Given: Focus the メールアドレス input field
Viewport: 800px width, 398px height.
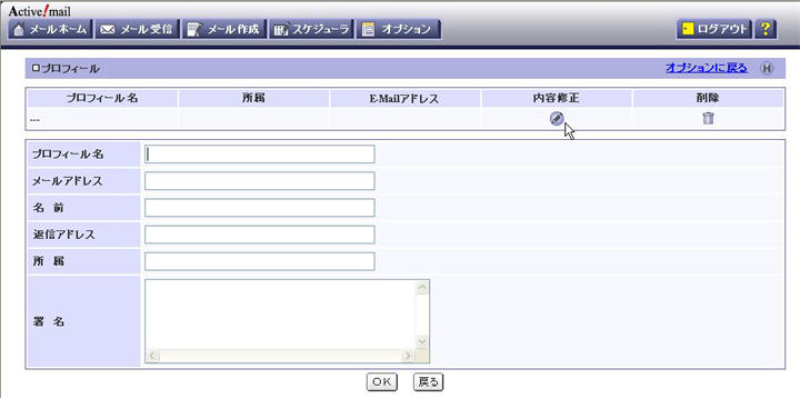Looking at the screenshot, I should [259, 181].
